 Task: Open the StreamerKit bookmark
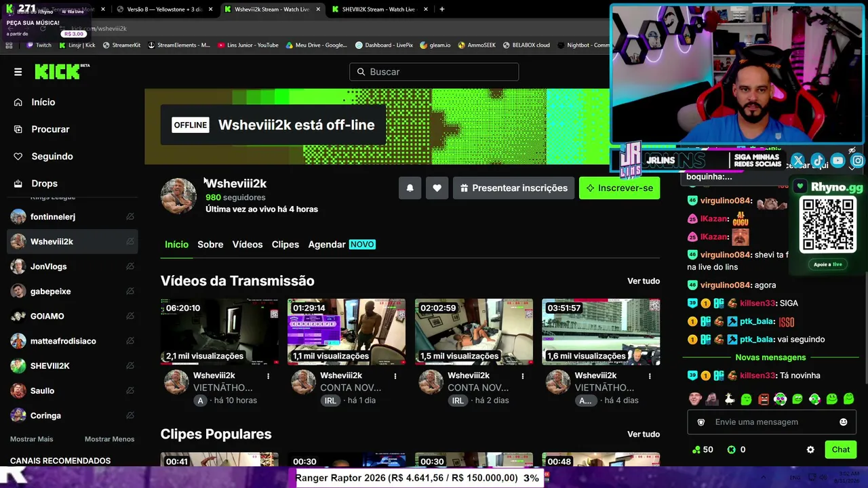[x=121, y=45]
